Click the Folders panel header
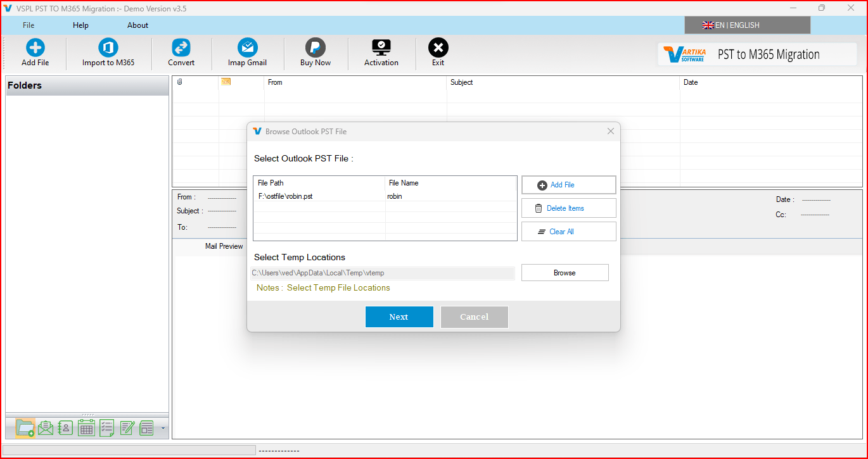Viewport: 868px width, 459px height. [x=87, y=85]
